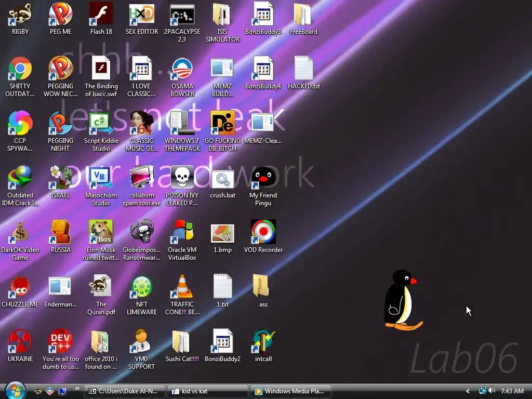Select the 1.bmp image file
532x399 pixels.
pos(222,232)
